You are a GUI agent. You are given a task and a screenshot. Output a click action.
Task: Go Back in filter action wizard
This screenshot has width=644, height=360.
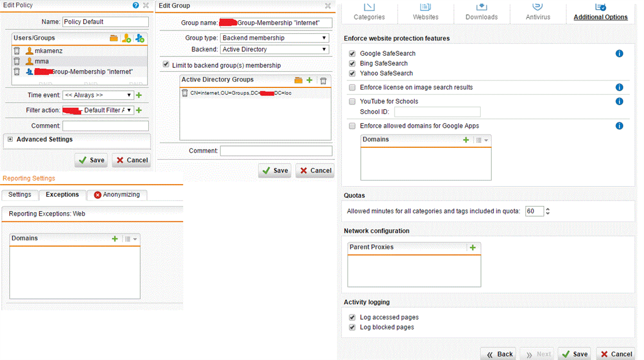499,354
